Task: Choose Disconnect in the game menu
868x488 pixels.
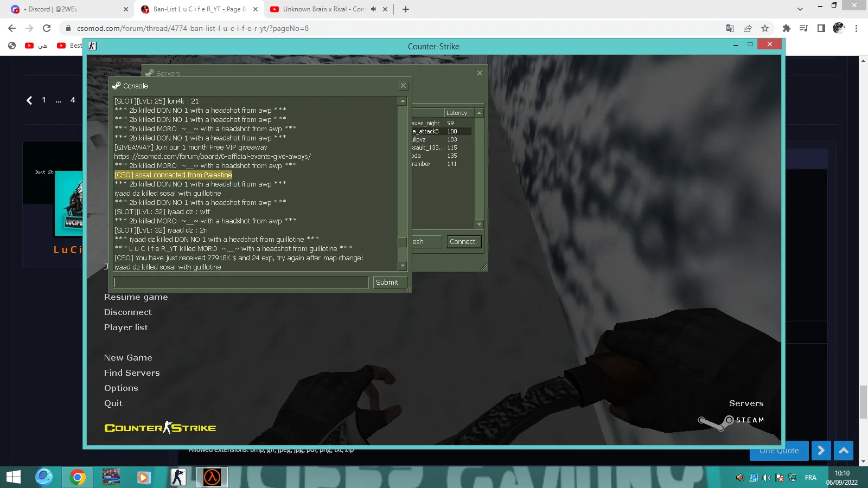Action: tap(128, 312)
